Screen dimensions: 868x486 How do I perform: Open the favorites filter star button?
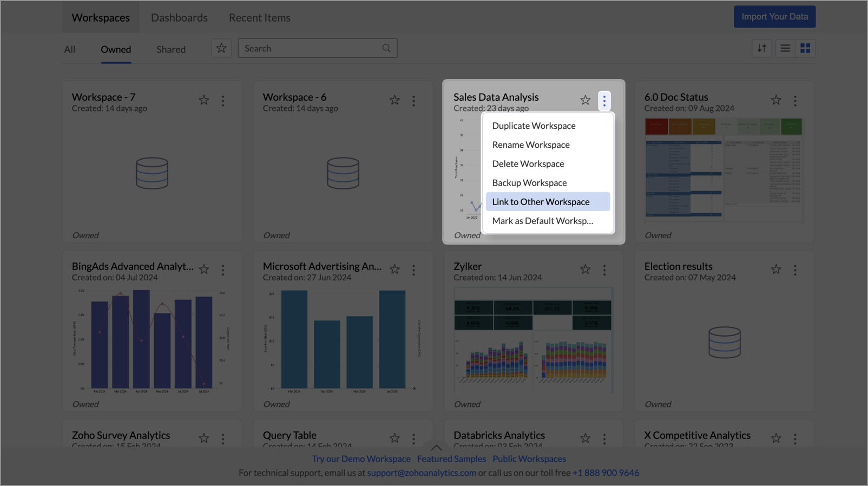click(x=221, y=48)
